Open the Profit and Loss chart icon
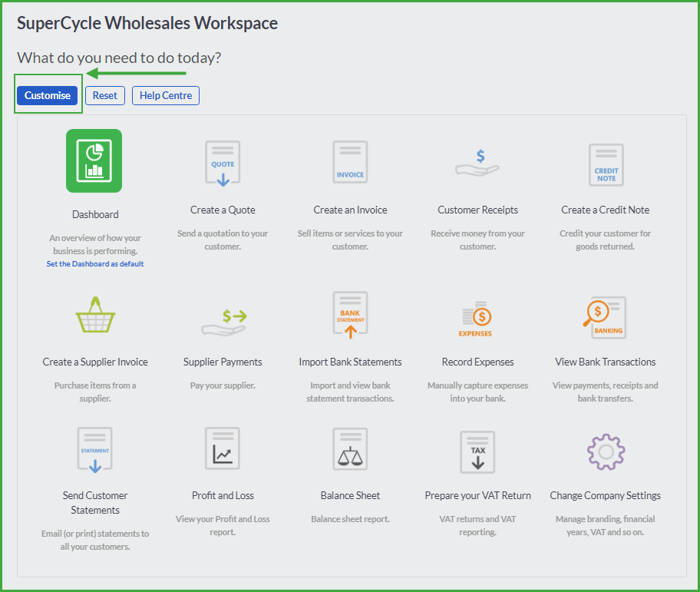The height and width of the screenshot is (592, 700). (223, 448)
